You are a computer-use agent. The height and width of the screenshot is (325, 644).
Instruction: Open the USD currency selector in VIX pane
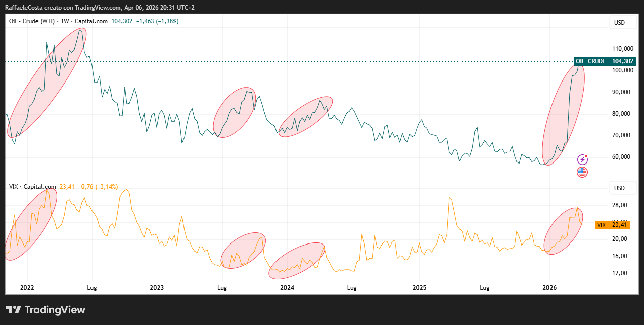tap(619, 188)
